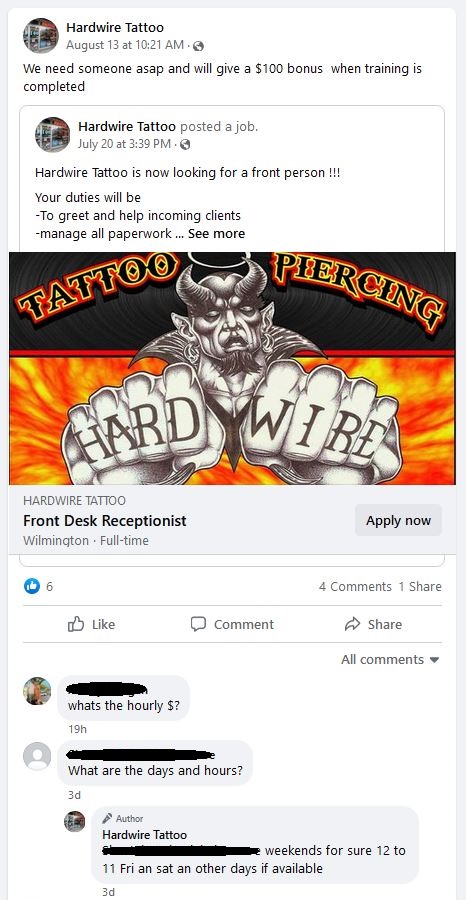Click the avatar of the hourly $ commenter
The width and height of the screenshot is (466, 900).
(x=37, y=690)
